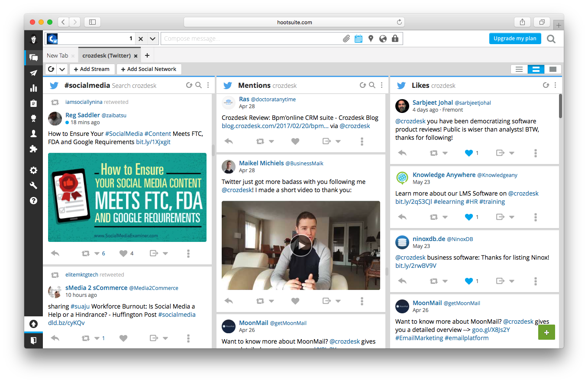This screenshot has height=383, width=588.
Task: Open the Streams section in the sidebar
Action: 33,58
